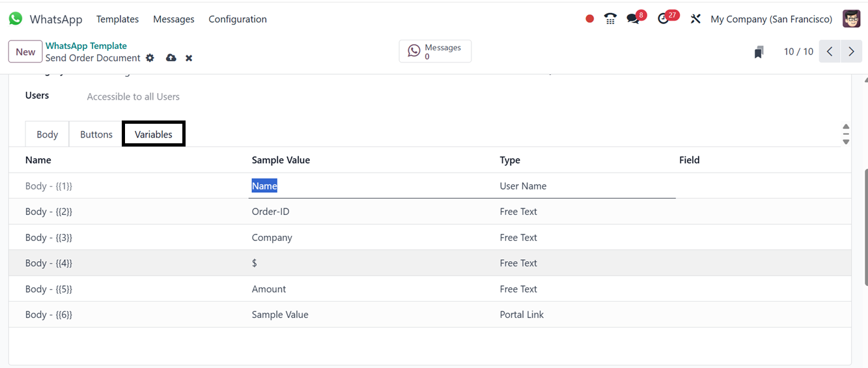The image size is (868, 368).
Task: Click the debug tools wrench icon
Action: pos(695,19)
